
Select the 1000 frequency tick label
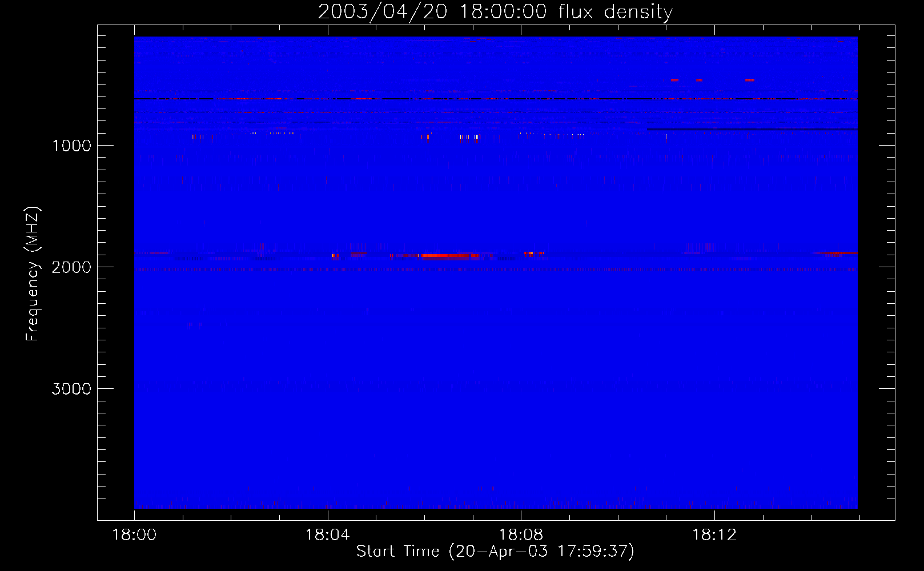pyautogui.click(x=71, y=146)
